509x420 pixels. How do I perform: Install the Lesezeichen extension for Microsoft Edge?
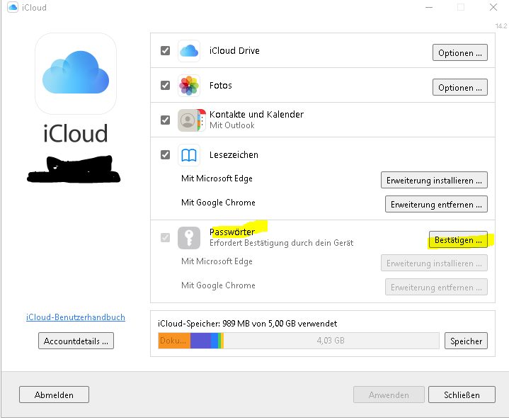434,180
